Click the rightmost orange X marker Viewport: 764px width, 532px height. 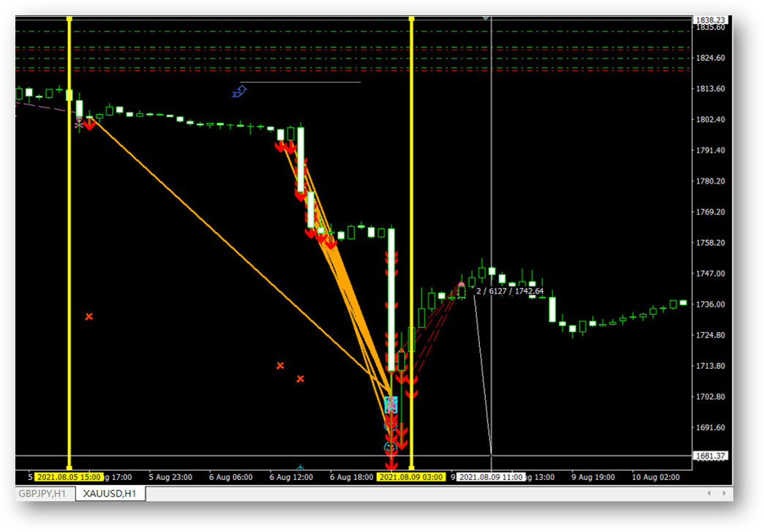(300, 378)
